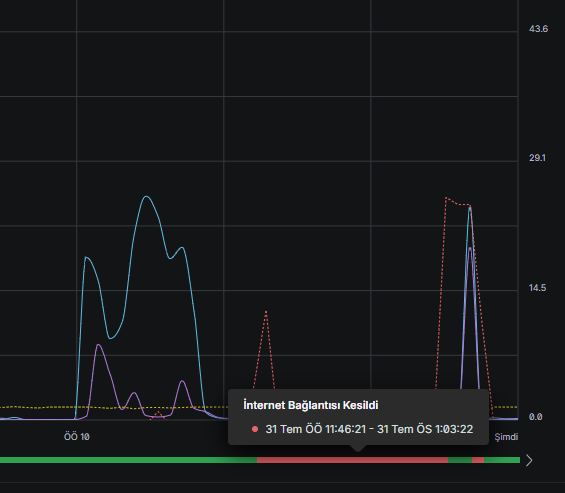The height and width of the screenshot is (493, 565).
Task: Click the red dotted spike peak in the chart middle
Action: [266, 312]
